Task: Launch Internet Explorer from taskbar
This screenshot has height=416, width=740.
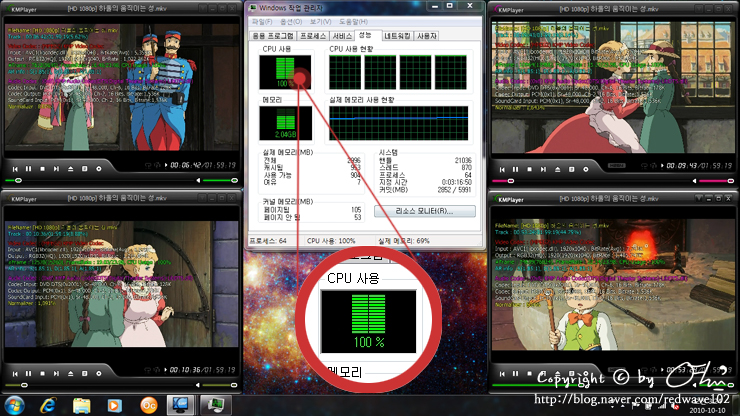Action: point(48,406)
